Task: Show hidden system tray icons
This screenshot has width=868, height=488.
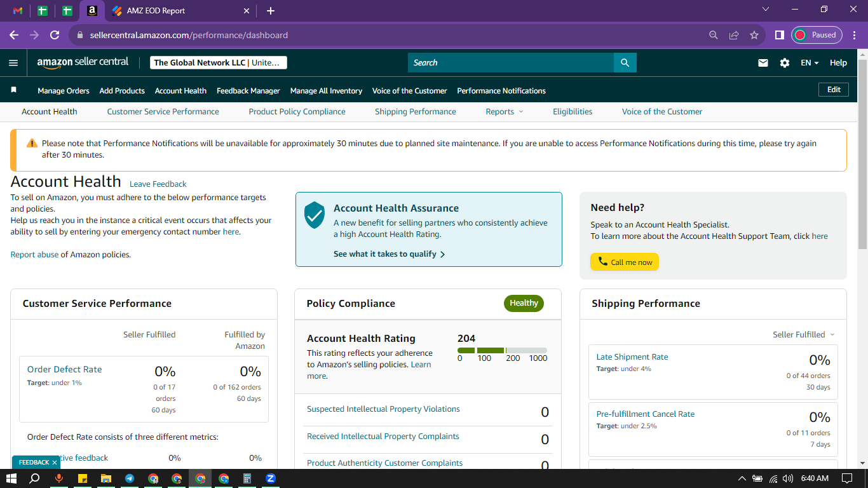Action: (742, 478)
